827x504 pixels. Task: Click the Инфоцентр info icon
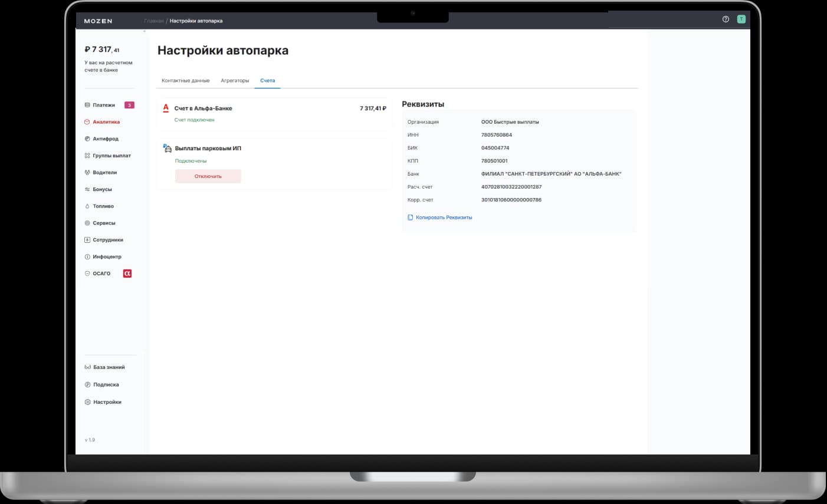(87, 257)
